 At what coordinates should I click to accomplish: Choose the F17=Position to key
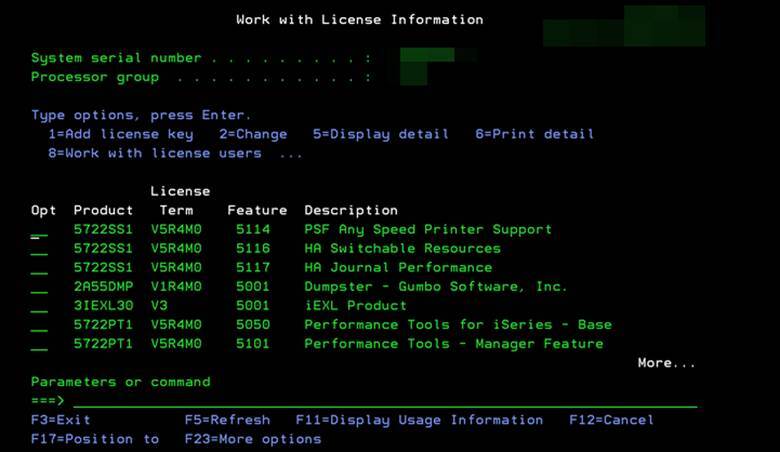[95, 439]
